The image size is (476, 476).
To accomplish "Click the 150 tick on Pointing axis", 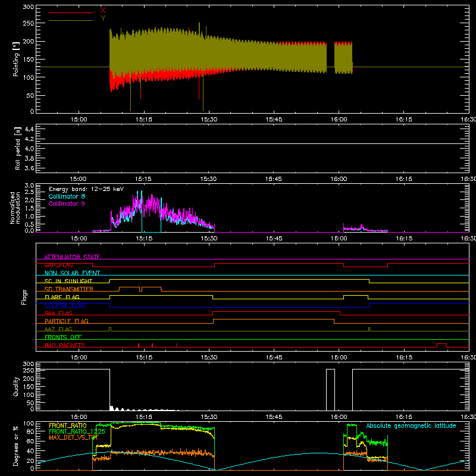I will 28,59.
